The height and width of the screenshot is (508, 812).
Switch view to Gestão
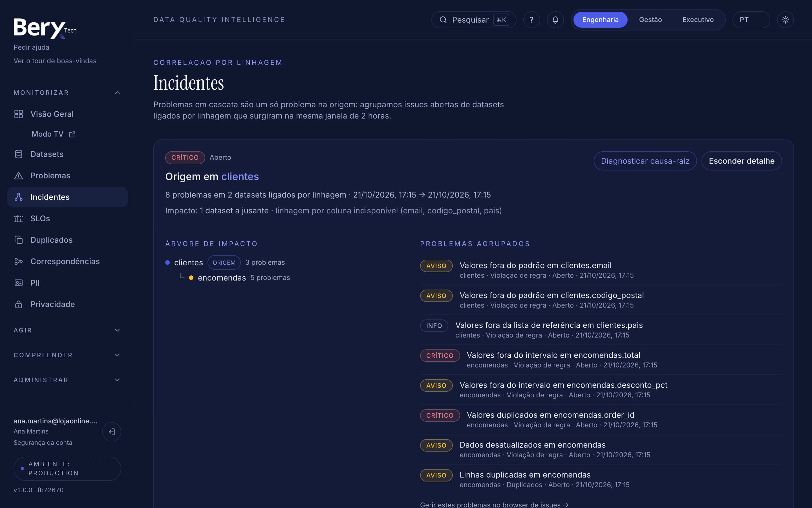(650, 20)
